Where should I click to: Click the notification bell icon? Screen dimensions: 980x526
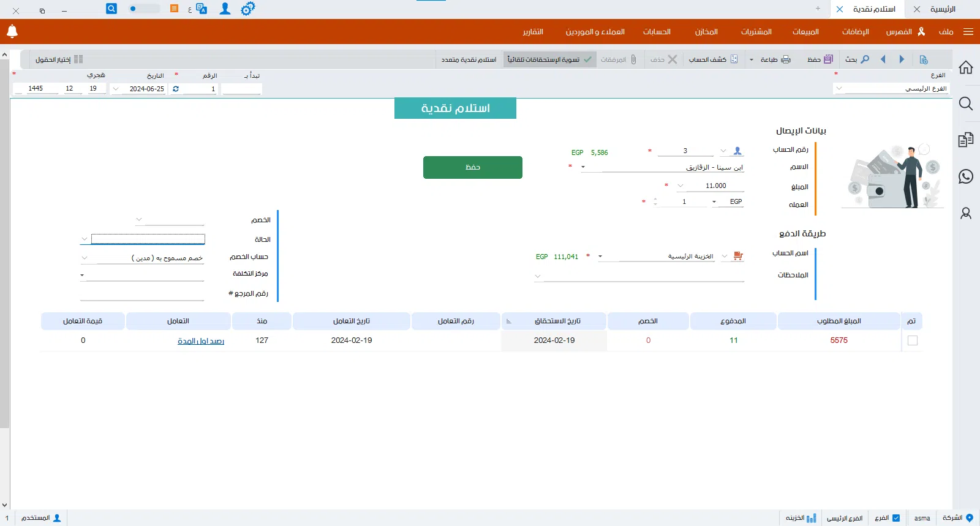[12, 31]
